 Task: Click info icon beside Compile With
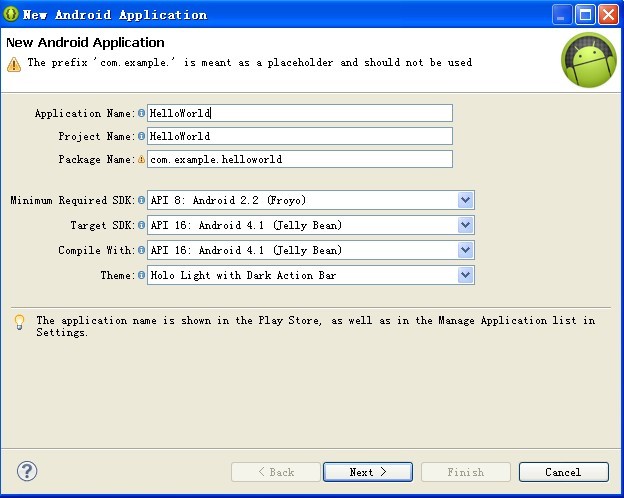click(141, 250)
